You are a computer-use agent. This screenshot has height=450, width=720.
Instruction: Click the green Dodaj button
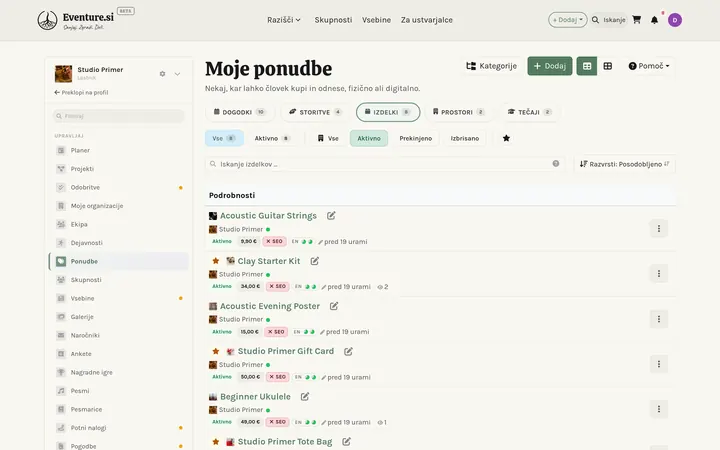tap(550, 66)
